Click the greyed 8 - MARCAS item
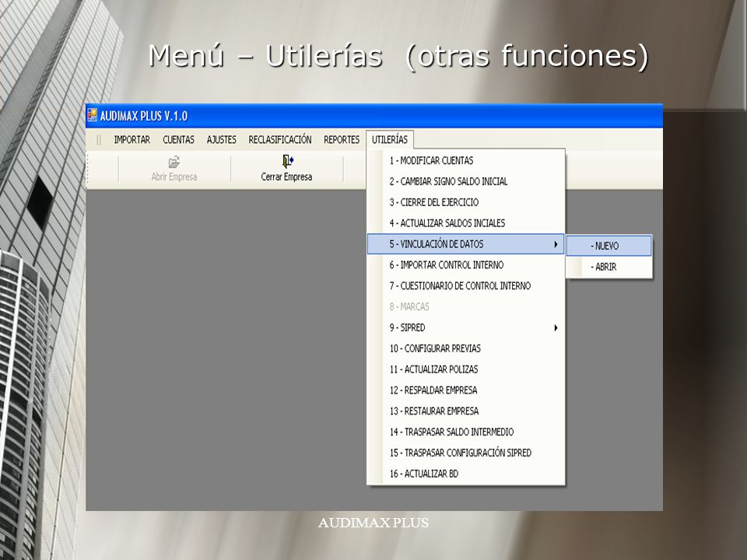Image resolution: width=747 pixels, height=560 pixels. 466,306
